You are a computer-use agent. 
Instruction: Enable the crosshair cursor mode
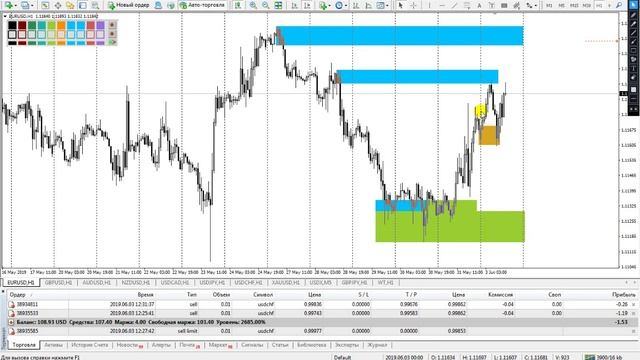[413, 5]
